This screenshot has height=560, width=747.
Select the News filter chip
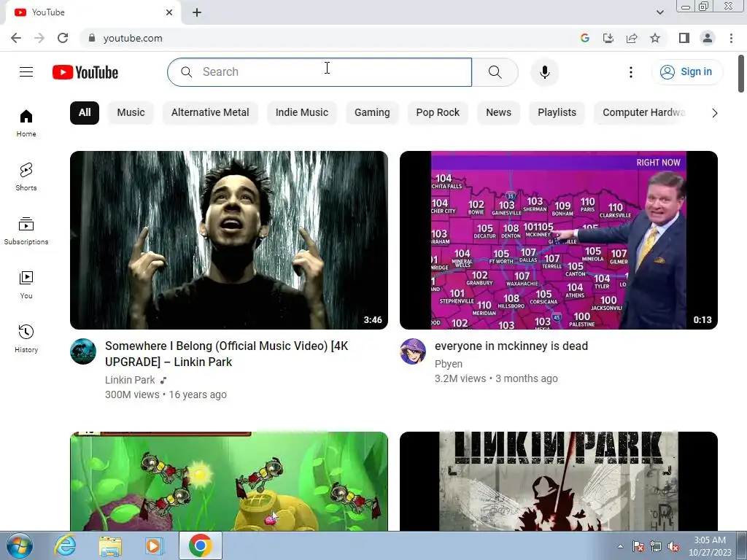(498, 113)
